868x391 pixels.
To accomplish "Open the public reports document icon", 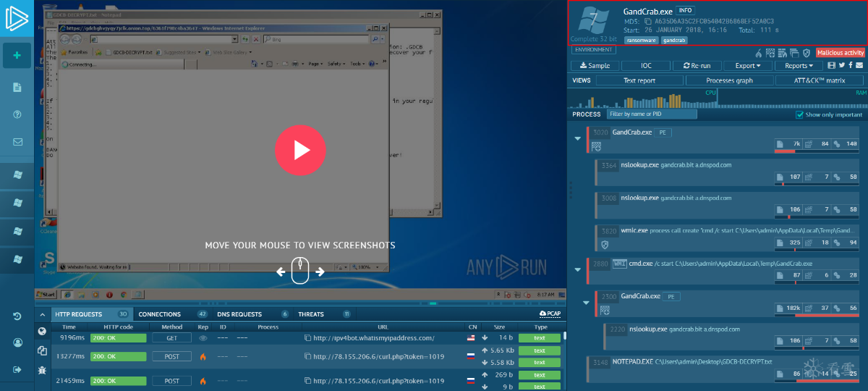I will point(17,87).
